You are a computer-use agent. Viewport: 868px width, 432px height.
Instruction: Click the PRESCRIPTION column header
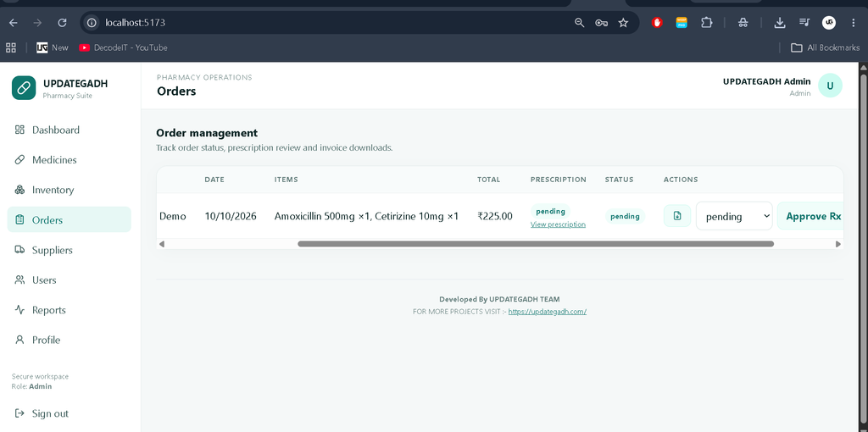[558, 180]
